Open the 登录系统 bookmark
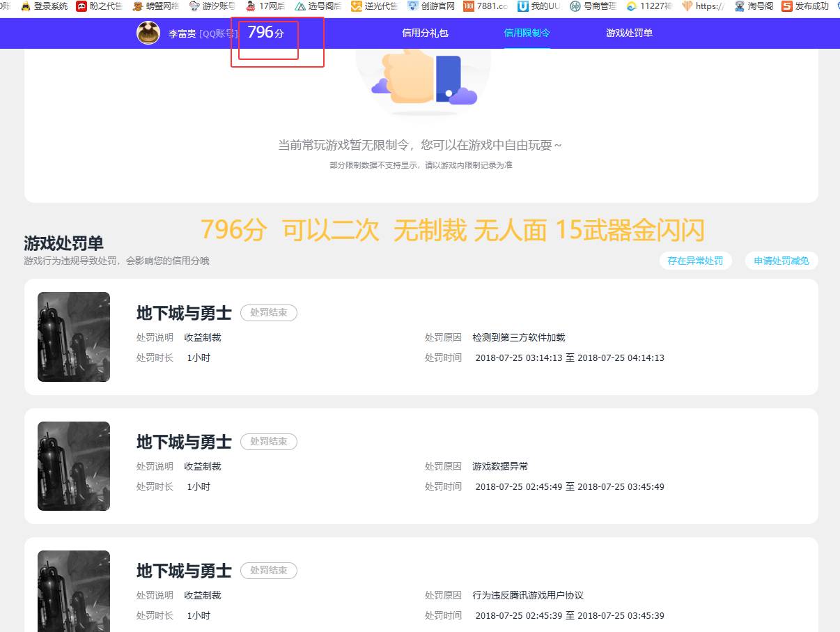This screenshot has height=632, width=840. click(42, 6)
